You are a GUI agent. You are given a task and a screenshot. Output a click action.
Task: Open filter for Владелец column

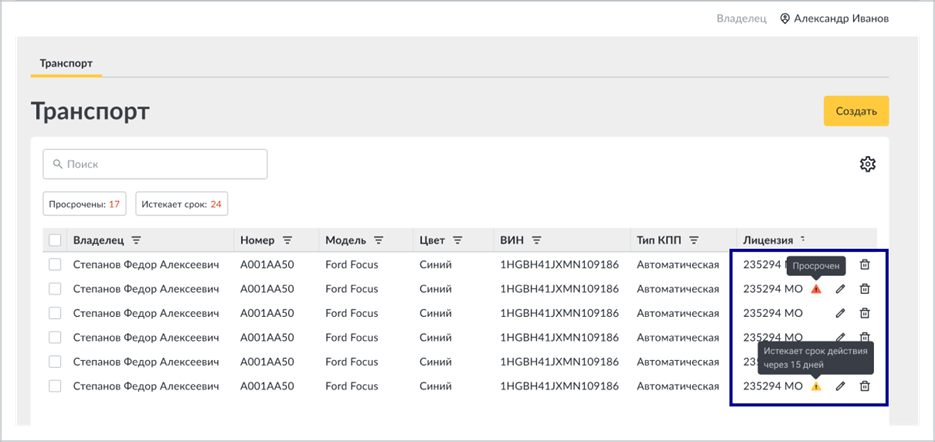136,240
